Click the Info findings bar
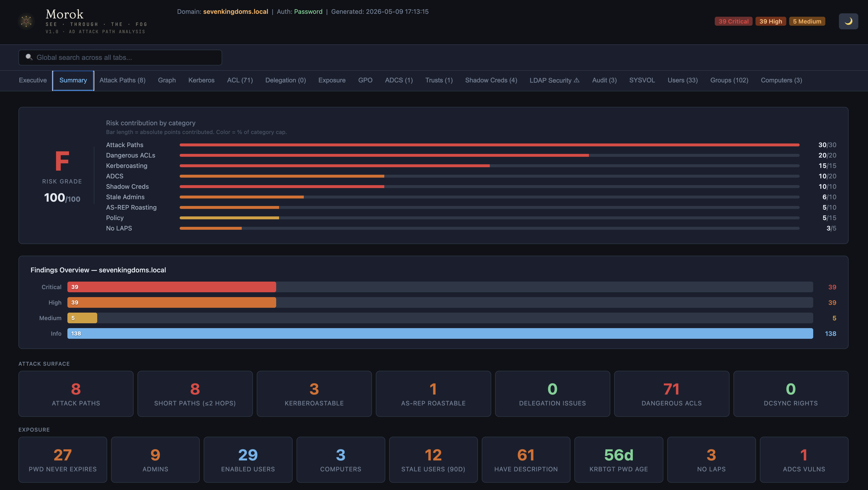 [x=440, y=333]
